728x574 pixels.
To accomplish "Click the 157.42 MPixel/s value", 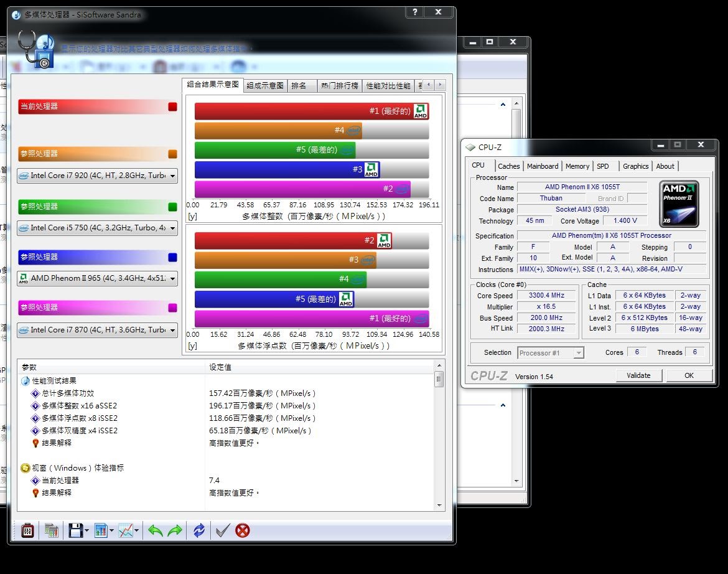I will 262,393.
